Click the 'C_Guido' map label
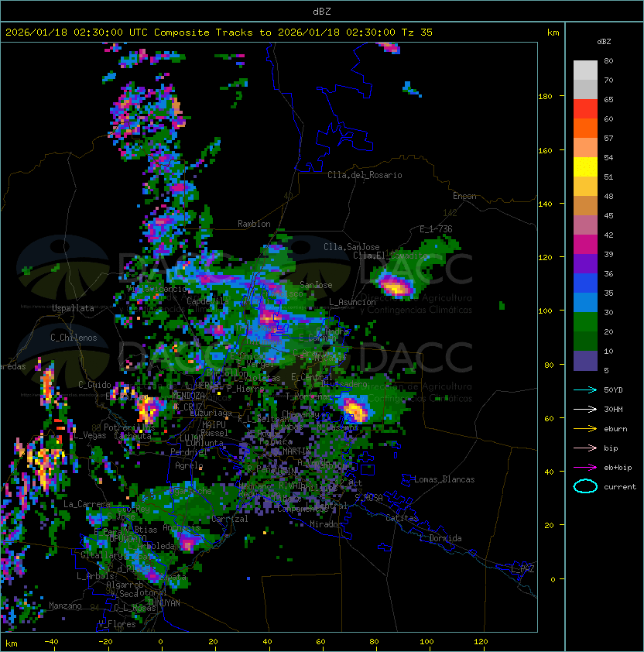 94,385
